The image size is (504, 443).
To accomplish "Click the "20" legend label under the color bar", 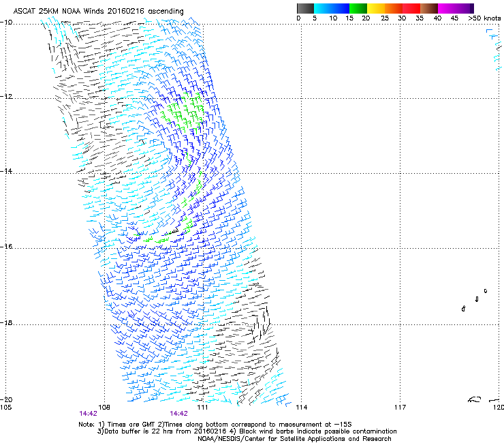I will click(x=366, y=18).
